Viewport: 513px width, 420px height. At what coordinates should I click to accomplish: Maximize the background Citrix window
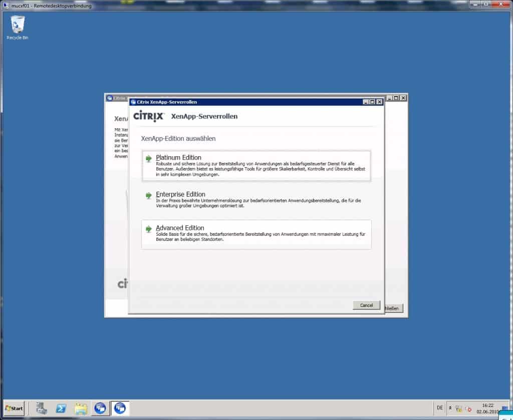(x=396, y=98)
